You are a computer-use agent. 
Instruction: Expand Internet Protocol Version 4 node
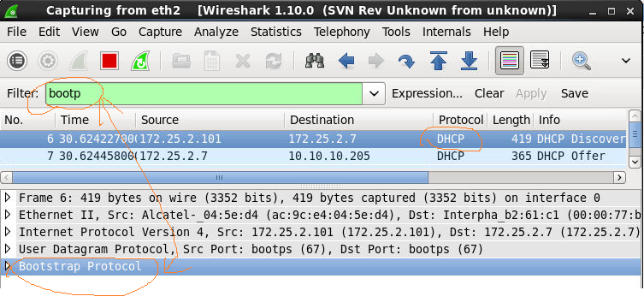pos(7,232)
